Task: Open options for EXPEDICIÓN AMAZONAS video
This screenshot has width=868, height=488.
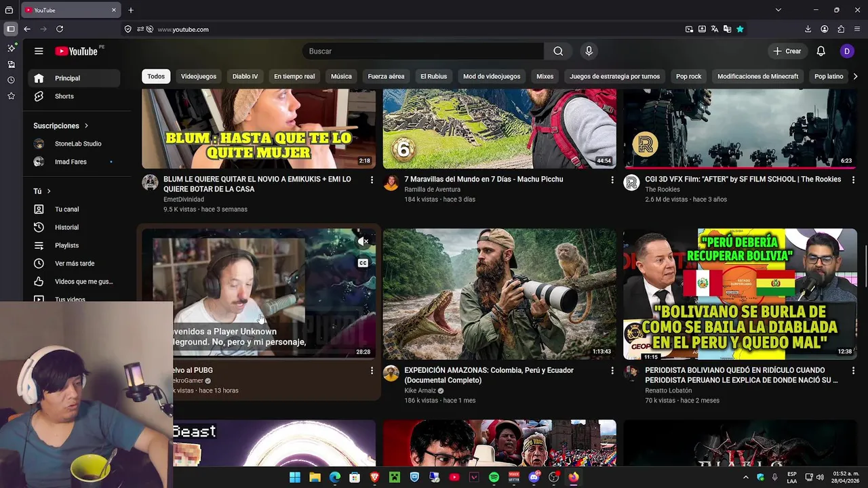Action: point(612,371)
